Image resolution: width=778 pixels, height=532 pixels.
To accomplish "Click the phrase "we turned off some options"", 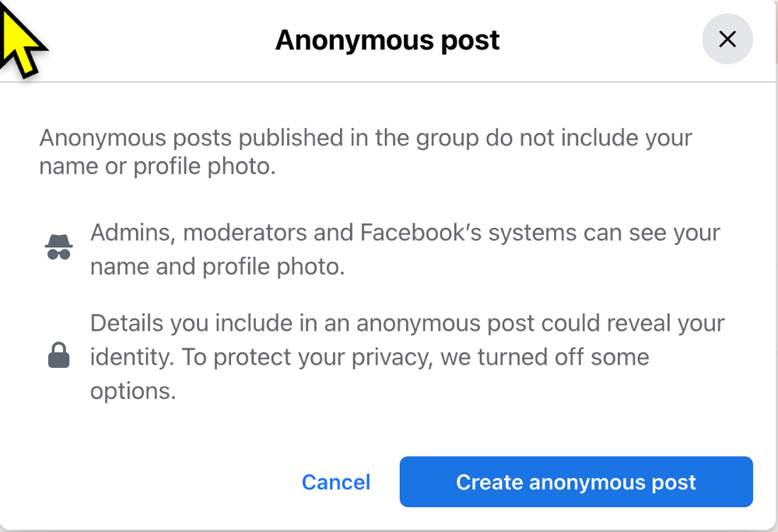I will pyautogui.click(x=370, y=374).
